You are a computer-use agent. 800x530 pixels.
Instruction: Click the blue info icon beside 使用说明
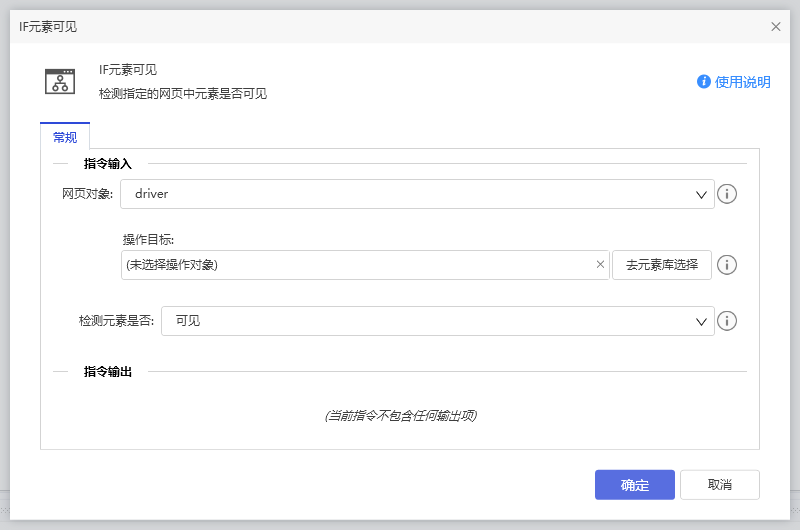point(704,82)
